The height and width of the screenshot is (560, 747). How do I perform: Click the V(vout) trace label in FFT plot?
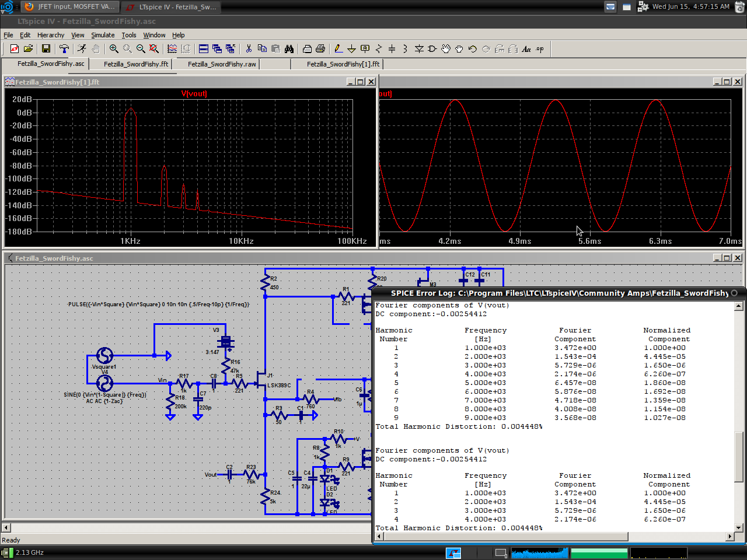(x=194, y=93)
